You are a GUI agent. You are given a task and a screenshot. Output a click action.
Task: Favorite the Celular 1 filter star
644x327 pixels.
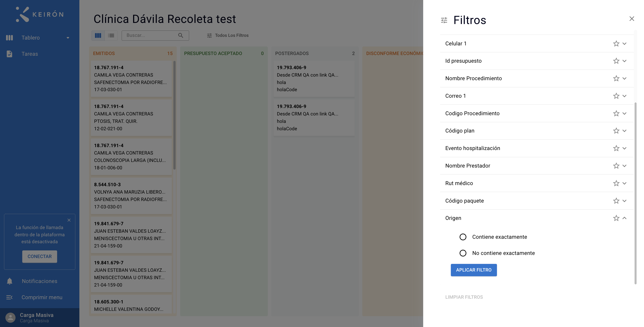[x=616, y=43]
